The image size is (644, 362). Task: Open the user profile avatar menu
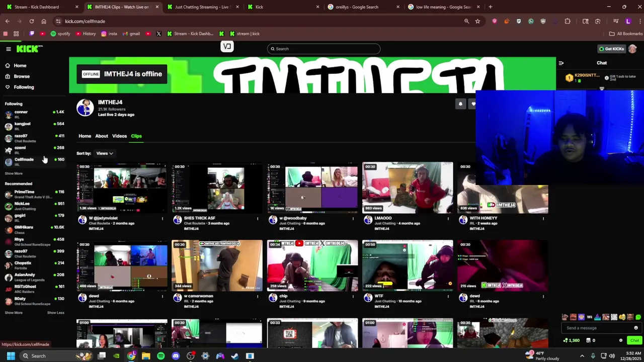(632, 49)
